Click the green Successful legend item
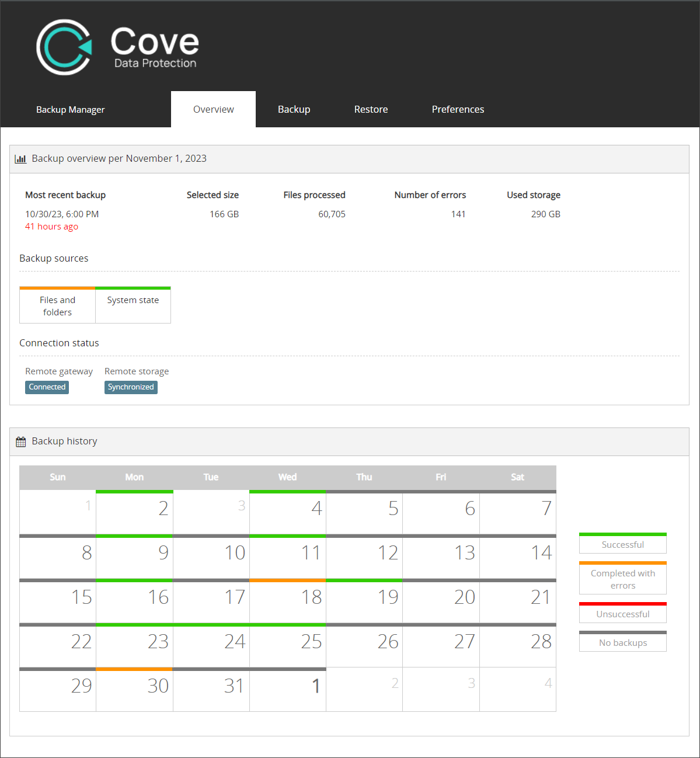This screenshot has width=700, height=758. click(622, 544)
